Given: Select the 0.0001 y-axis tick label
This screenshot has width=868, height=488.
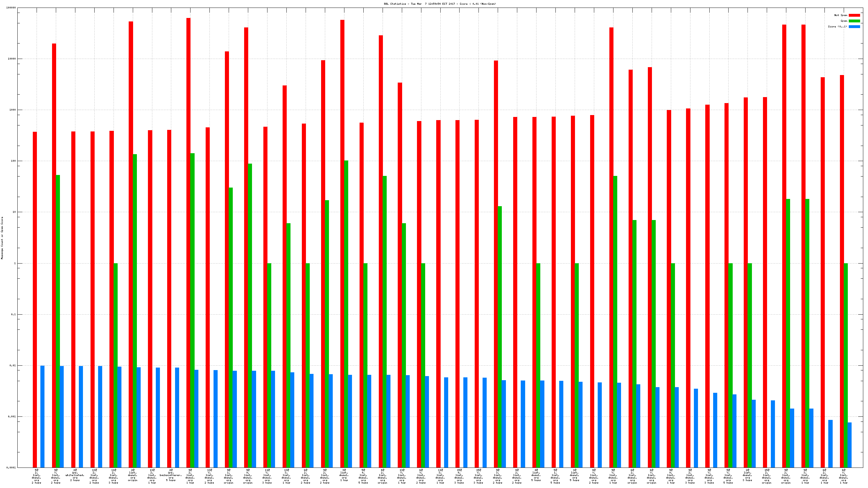Looking at the screenshot, I should [x=11, y=468].
